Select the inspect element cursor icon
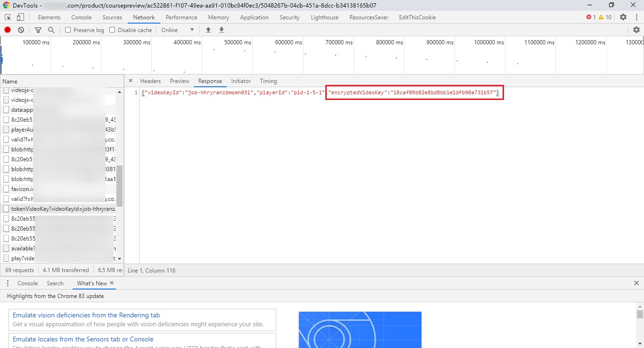Image resolution: width=644 pixels, height=348 pixels. coord(8,17)
